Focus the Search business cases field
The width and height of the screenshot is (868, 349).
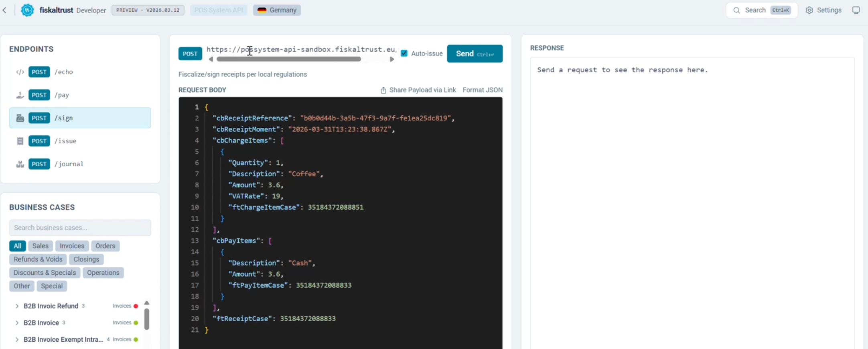80,228
